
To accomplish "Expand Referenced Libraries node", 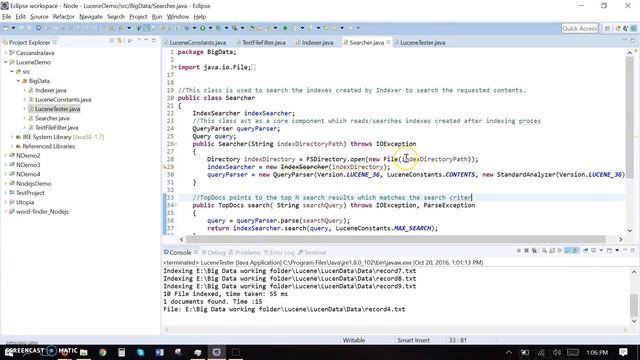I will coord(12,146).
